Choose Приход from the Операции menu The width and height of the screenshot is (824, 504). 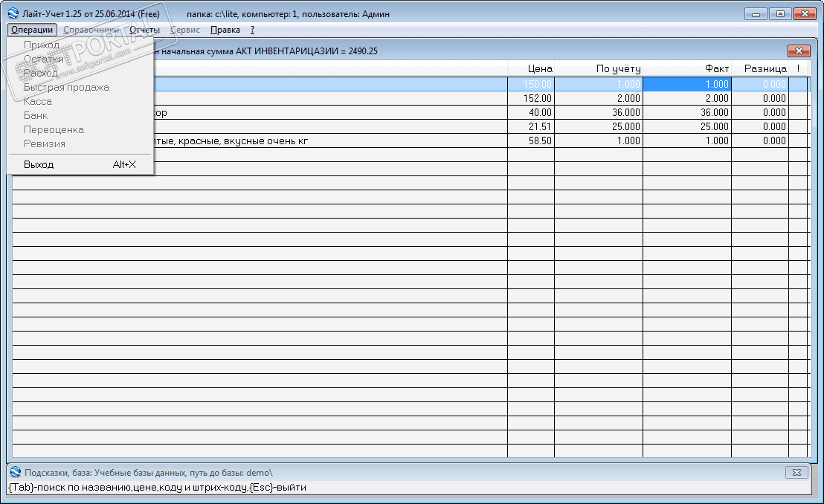click(80, 45)
